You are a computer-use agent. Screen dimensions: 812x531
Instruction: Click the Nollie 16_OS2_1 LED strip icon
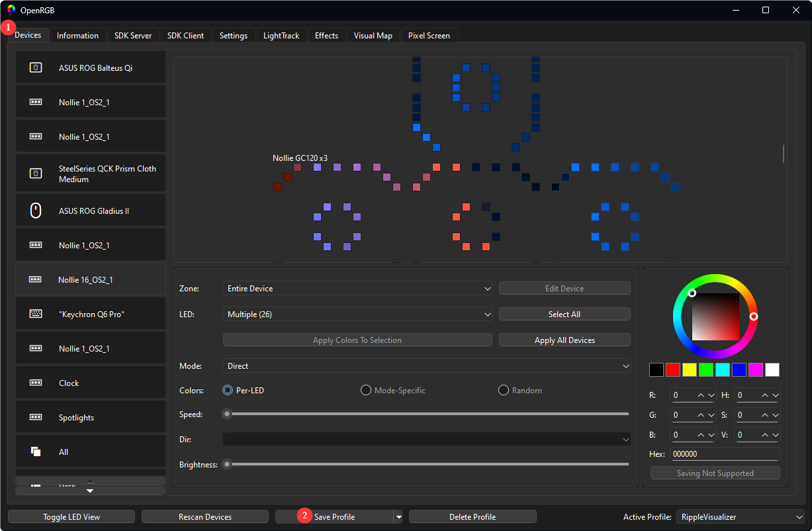(x=36, y=279)
